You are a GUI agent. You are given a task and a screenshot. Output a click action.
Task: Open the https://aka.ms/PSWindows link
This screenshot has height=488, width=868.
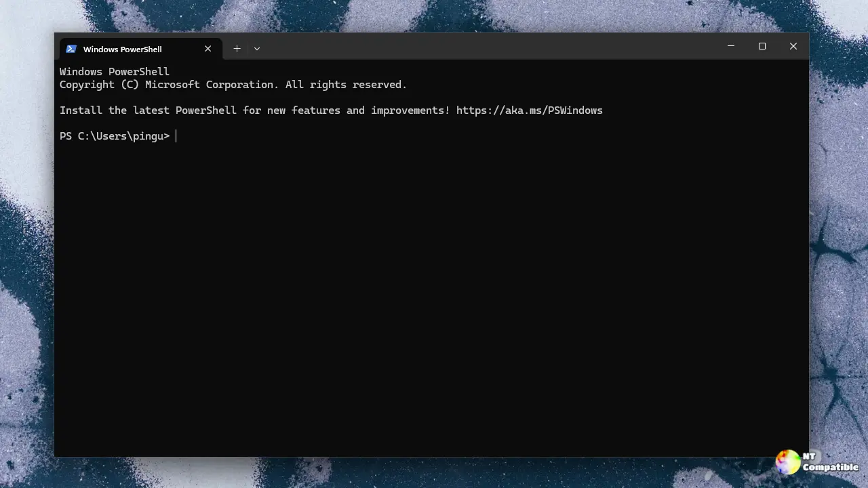coord(530,110)
